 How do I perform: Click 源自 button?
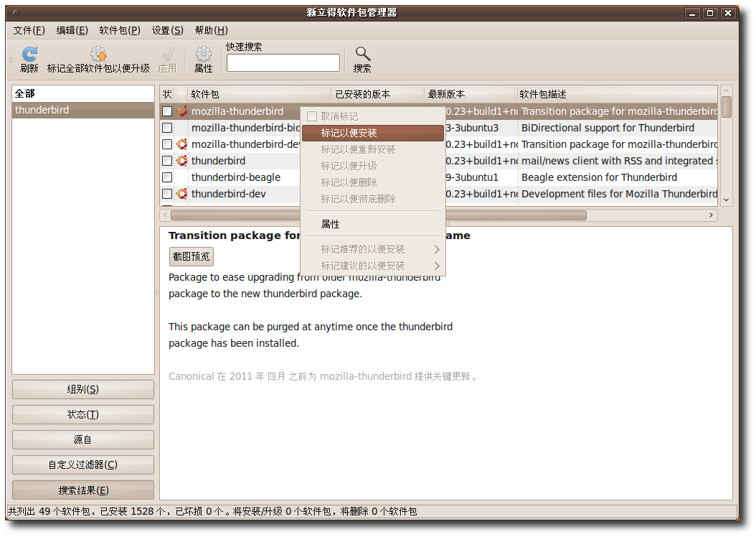click(x=83, y=439)
